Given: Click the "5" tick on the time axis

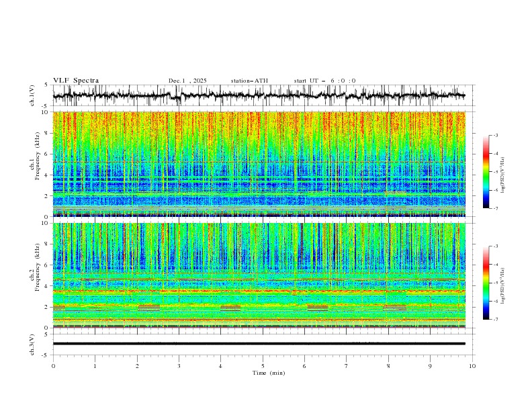Looking at the screenshot, I should point(263,366).
